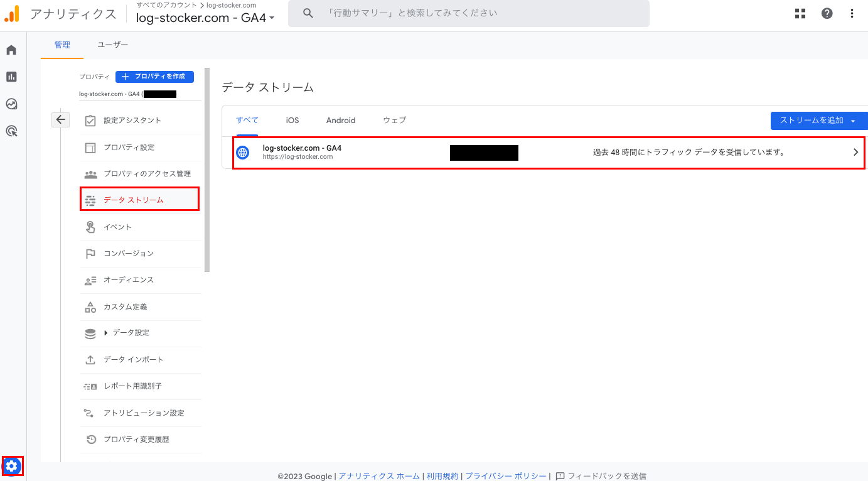Click the Property Access Management people icon
This screenshot has height=481, width=868.
(x=90, y=174)
